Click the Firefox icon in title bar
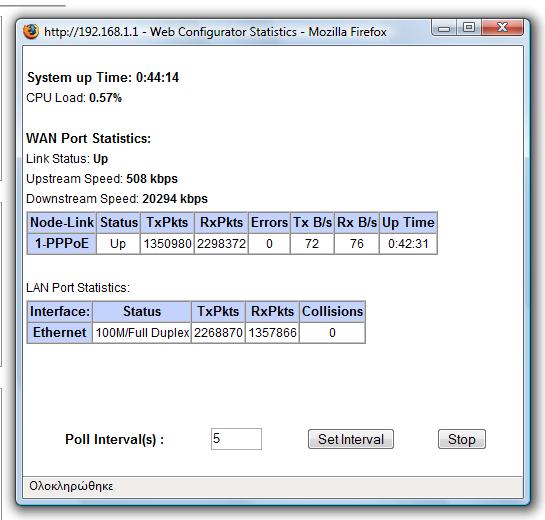Image resolution: width=545 pixels, height=520 pixels. [31, 31]
